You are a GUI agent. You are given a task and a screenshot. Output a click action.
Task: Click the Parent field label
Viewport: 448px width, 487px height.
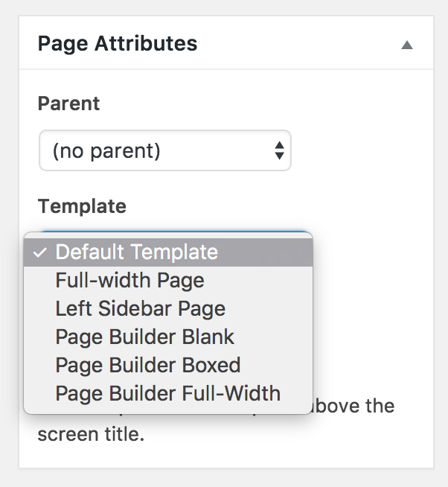pos(68,104)
